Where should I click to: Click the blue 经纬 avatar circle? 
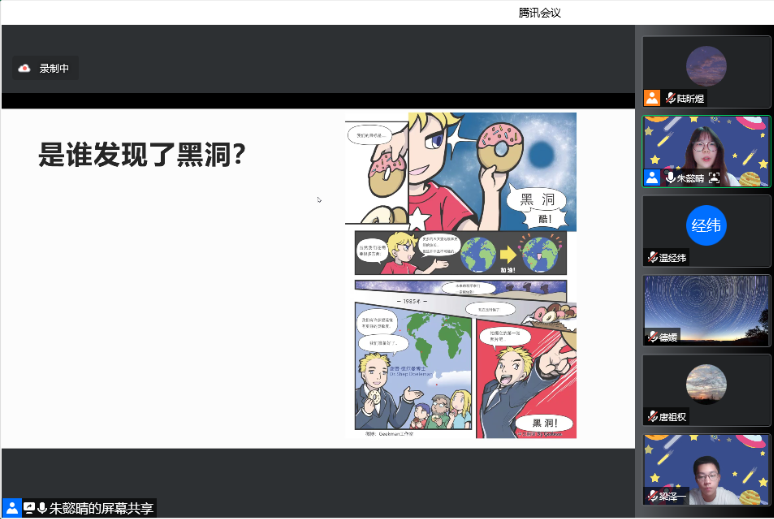(x=706, y=225)
